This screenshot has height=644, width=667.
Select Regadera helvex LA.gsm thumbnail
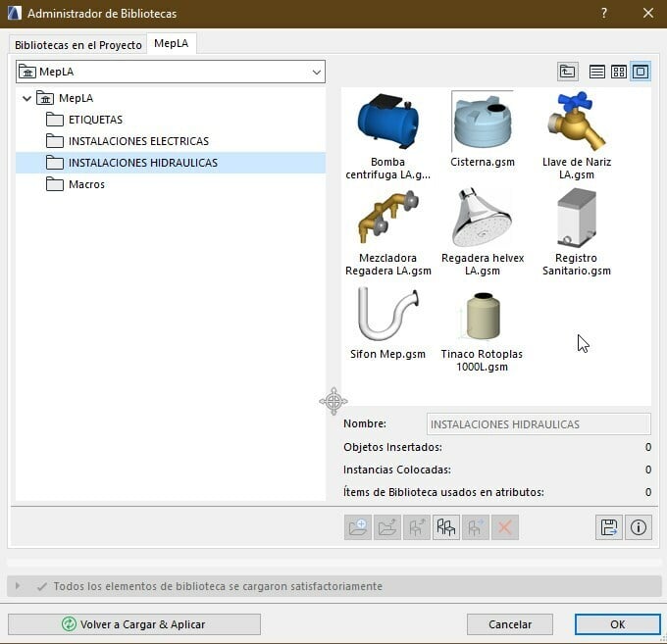tap(483, 218)
